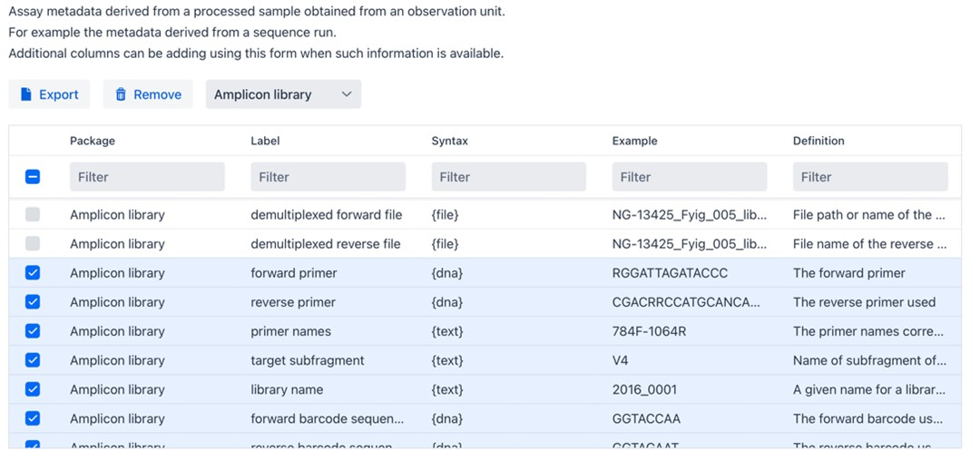This screenshot has height=461, width=980.
Task: Uncheck the reverse primer row checkbox
Action: pos(33,302)
